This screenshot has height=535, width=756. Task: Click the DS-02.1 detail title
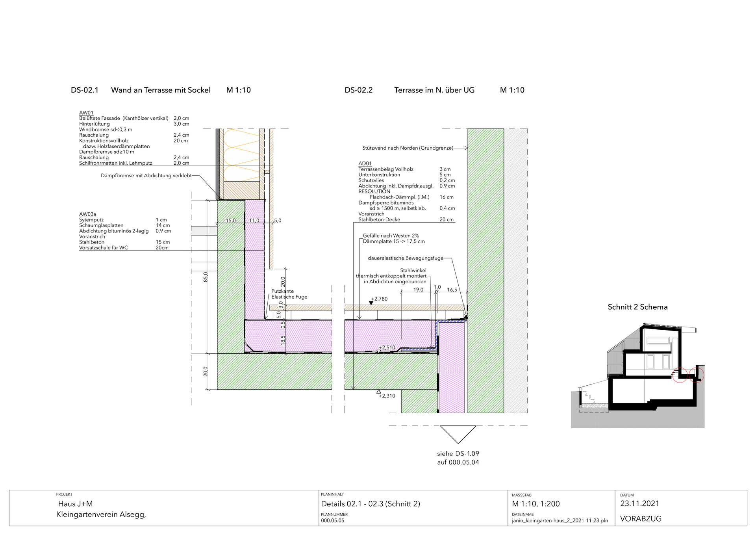85,90
